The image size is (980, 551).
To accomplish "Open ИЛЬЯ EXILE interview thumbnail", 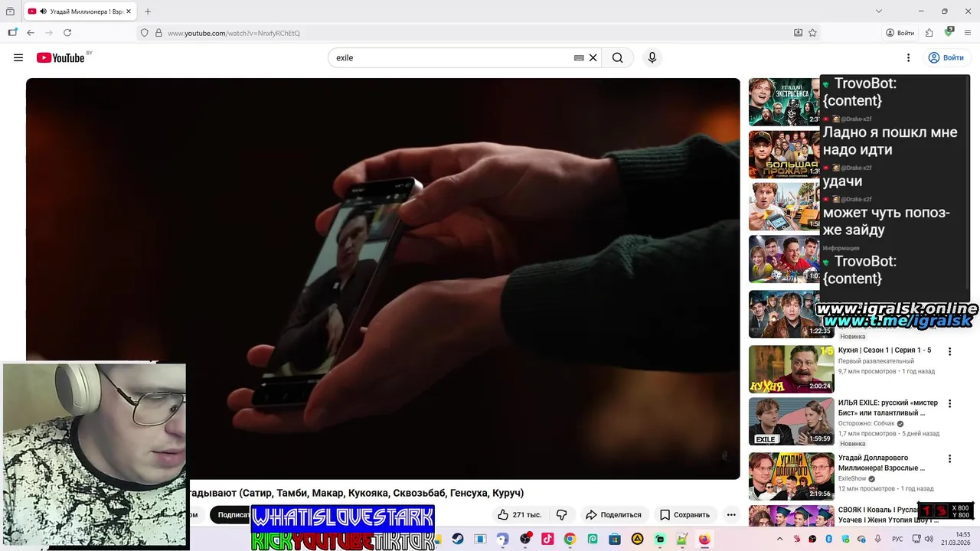I will (791, 421).
